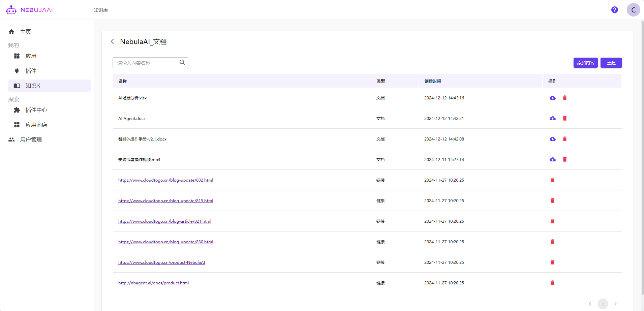Delete the product-NebulaAI link entry
The image size is (644, 311).
coord(552,262)
